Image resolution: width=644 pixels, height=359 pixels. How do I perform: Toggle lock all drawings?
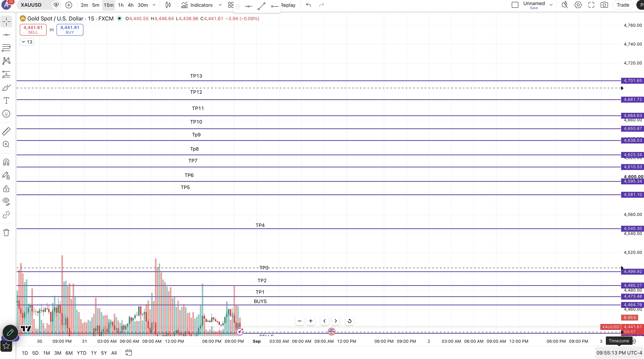(x=6, y=189)
